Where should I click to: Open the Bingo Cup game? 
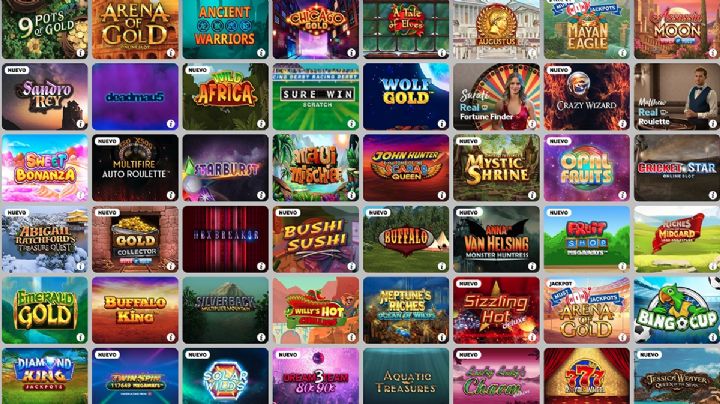click(677, 310)
